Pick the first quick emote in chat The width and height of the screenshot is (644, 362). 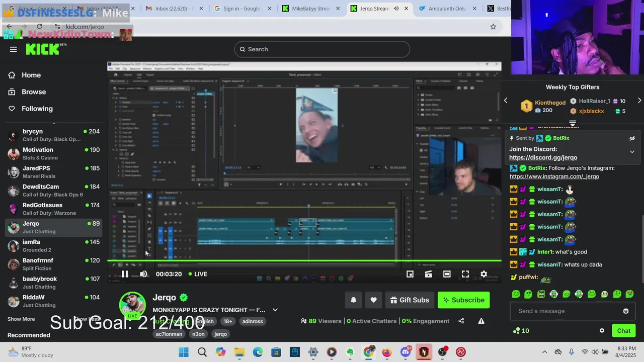pyautogui.click(x=516, y=294)
